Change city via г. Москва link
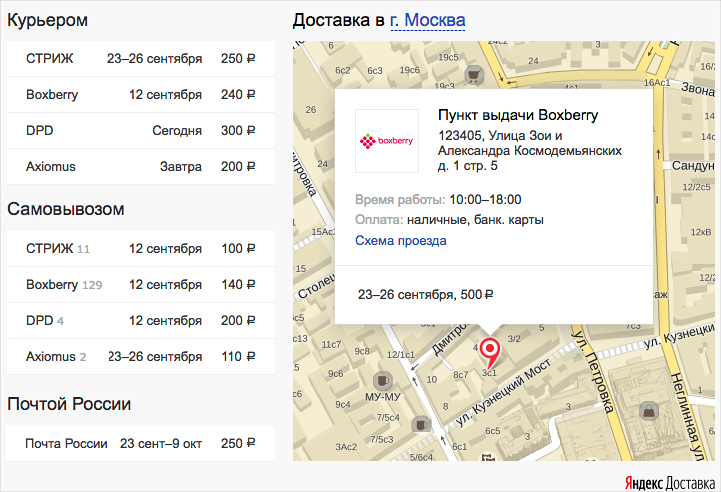 click(428, 20)
